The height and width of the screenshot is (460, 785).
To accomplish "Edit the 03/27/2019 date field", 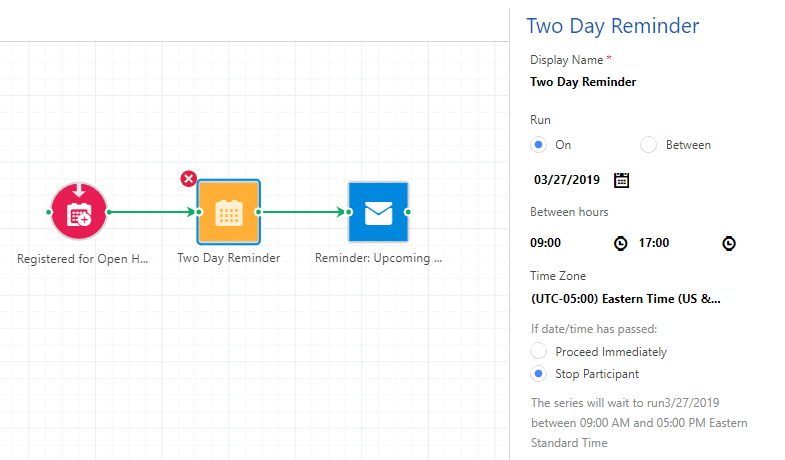I will (x=567, y=180).
